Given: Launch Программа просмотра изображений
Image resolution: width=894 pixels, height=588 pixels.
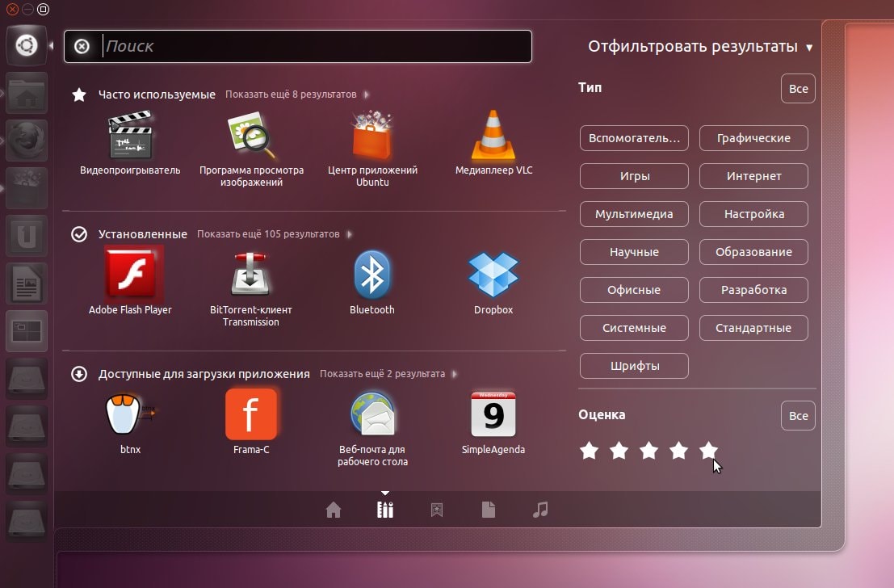Looking at the screenshot, I should tap(251, 136).
